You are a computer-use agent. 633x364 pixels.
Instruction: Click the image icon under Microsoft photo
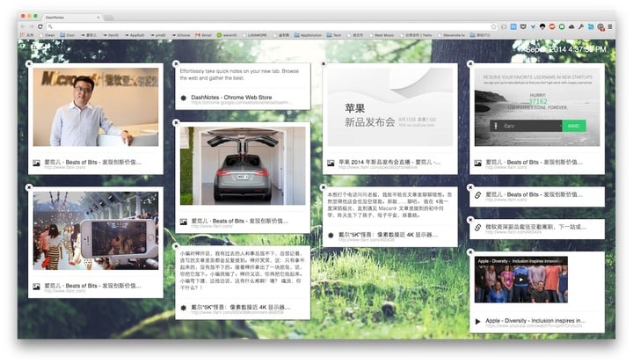(37, 163)
